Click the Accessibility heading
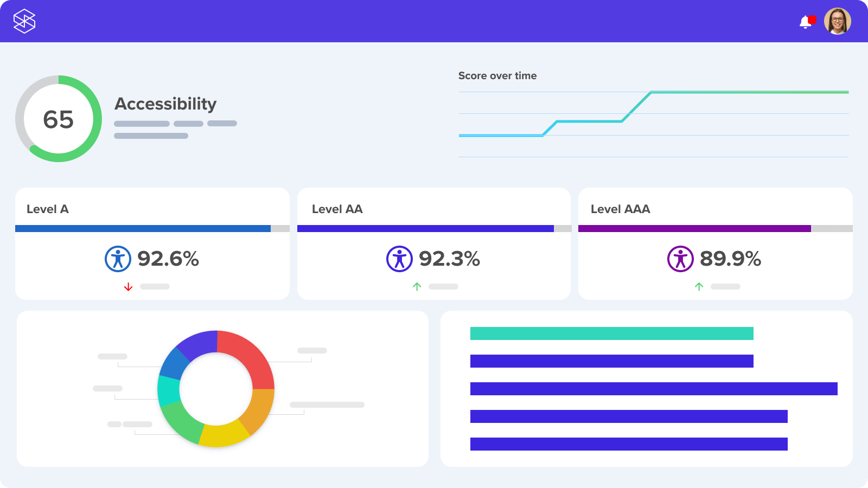The height and width of the screenshot is (488, 868). click(165, 104)
